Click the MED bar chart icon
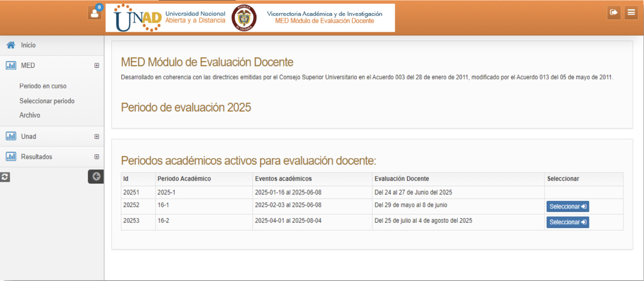This screenshot has width=644, height=281. point(11,66)
